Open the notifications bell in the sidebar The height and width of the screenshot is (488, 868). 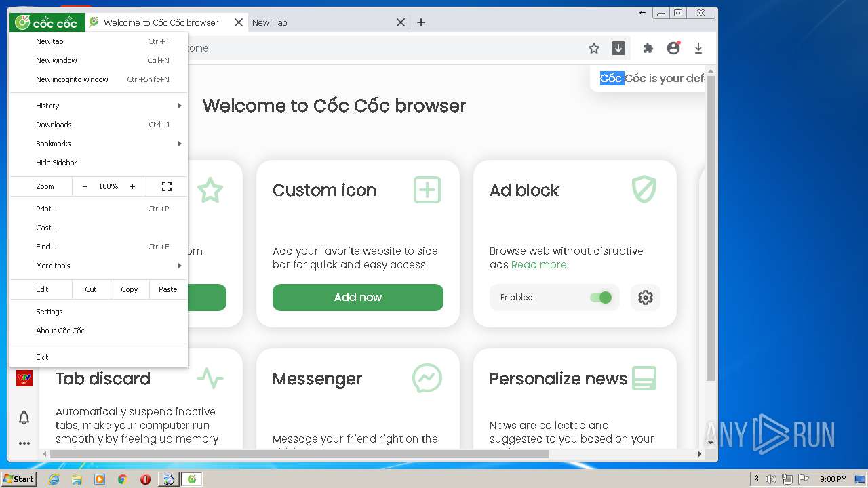(24, 418)
